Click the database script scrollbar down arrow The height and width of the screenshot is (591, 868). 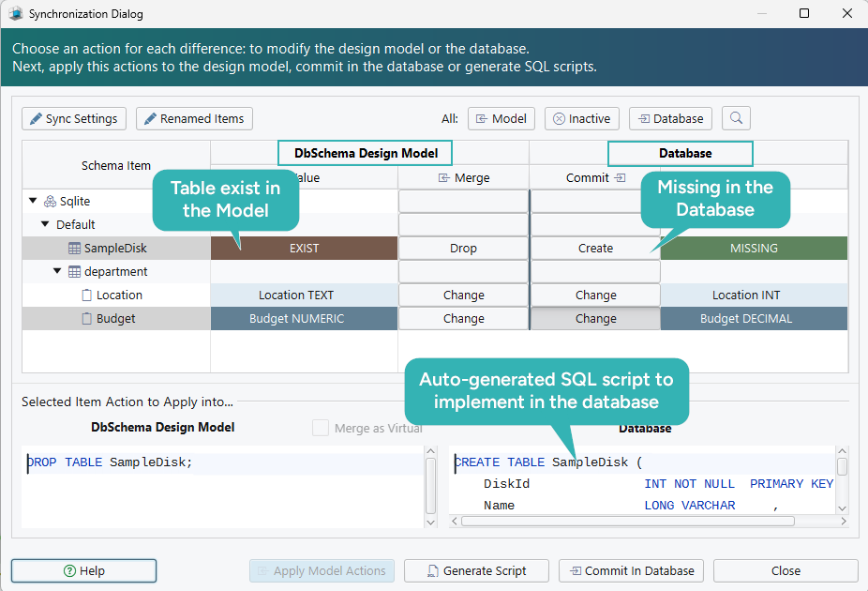(842, 508)
